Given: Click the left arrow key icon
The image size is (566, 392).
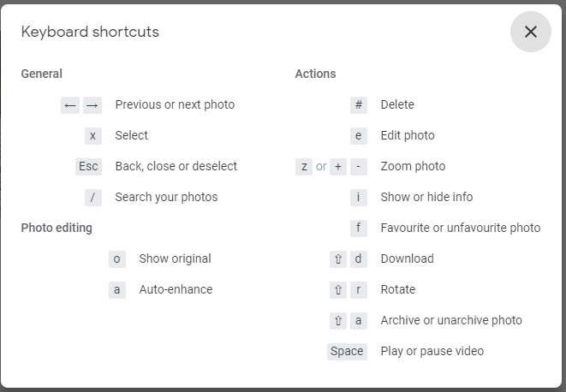Looking at the screenshot, I should coord(70,105).
